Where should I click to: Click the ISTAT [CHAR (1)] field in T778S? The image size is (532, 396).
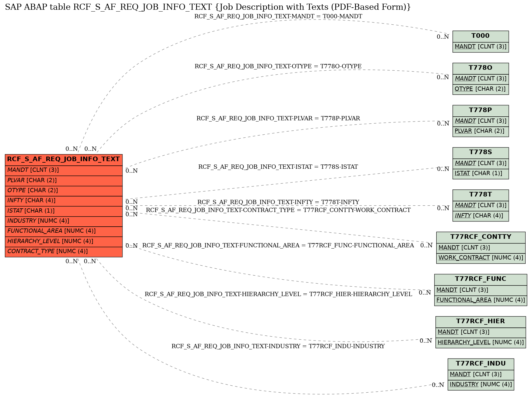(x=481, y=174)
